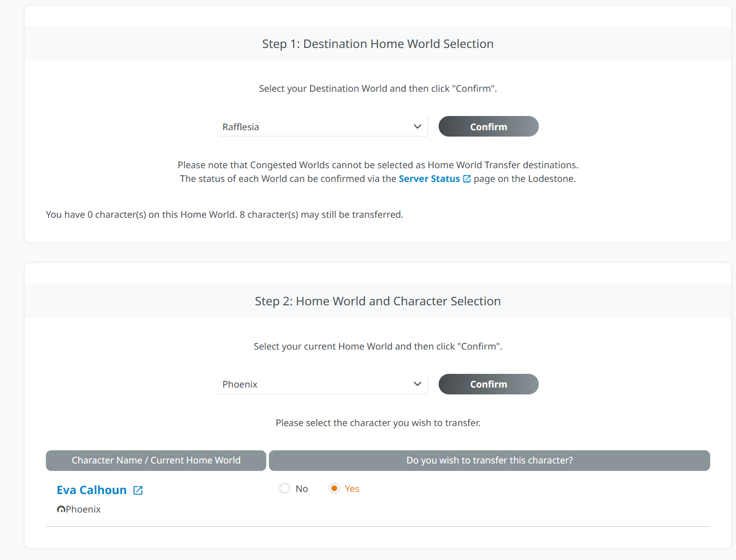
Task: Select the No radio button for transfer
Action: tap(285, 489)
